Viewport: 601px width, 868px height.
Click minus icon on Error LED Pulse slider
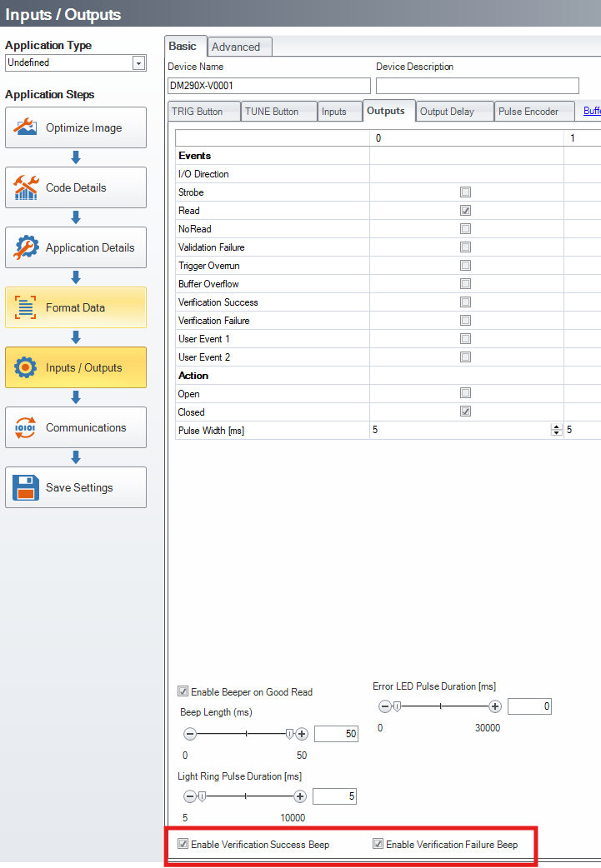point(384,706)
